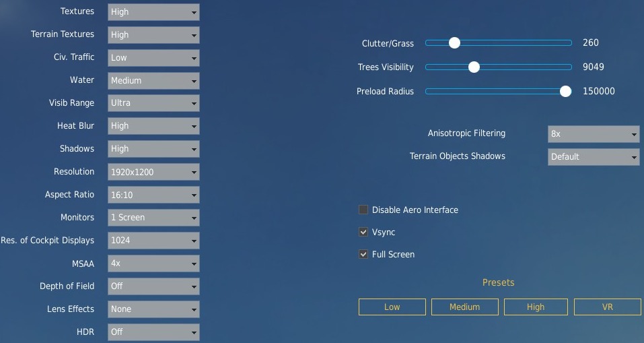Click the Civ. Traffic label
644x343 pixels.
pyautogui.click(x=74, y=57)
